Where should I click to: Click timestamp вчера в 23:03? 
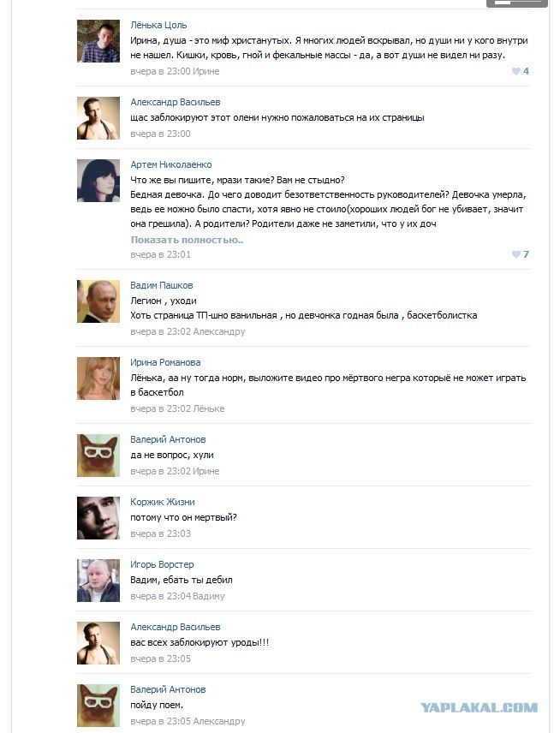click(161, 533)
